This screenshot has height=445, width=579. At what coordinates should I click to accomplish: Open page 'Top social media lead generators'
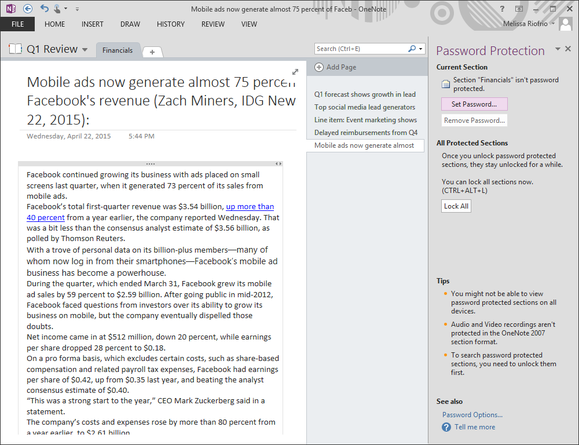tap(365, 107)
